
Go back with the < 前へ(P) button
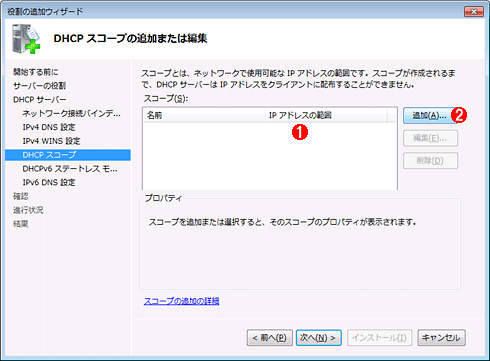coord(270,338)
